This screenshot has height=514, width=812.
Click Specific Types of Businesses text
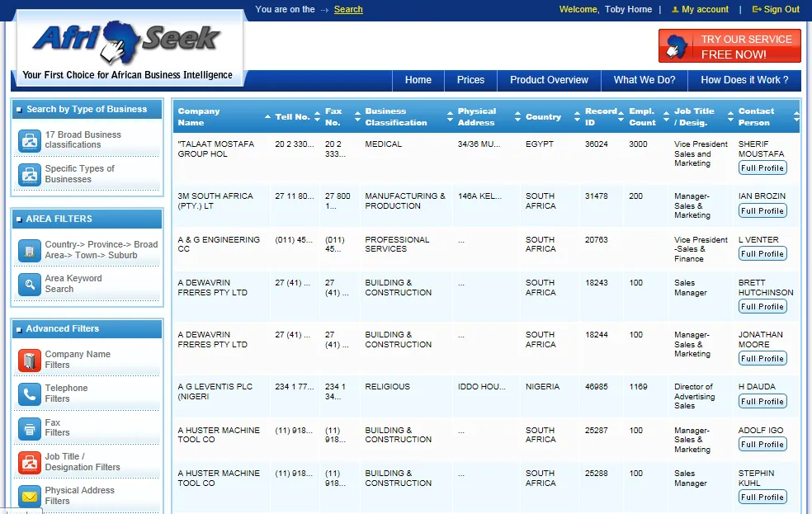coord(79,174)
